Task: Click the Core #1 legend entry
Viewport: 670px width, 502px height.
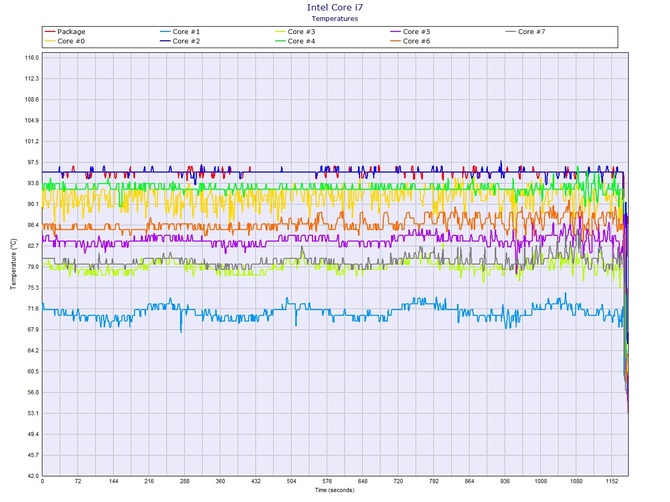Action: pyautogui.click(x=180, y=32)
